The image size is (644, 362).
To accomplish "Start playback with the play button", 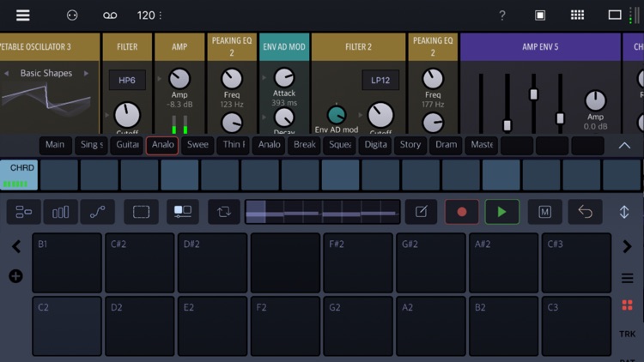I will tap(502, 212).
